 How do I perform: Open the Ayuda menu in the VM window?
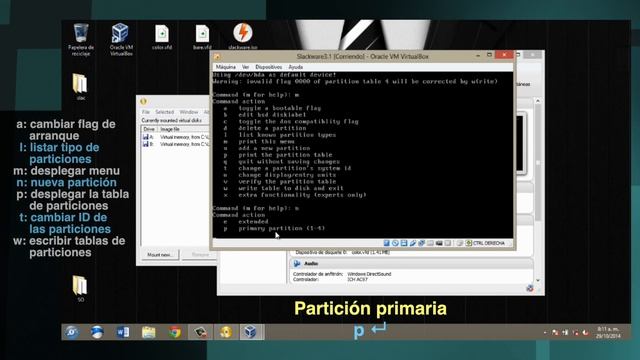[296, 67]
